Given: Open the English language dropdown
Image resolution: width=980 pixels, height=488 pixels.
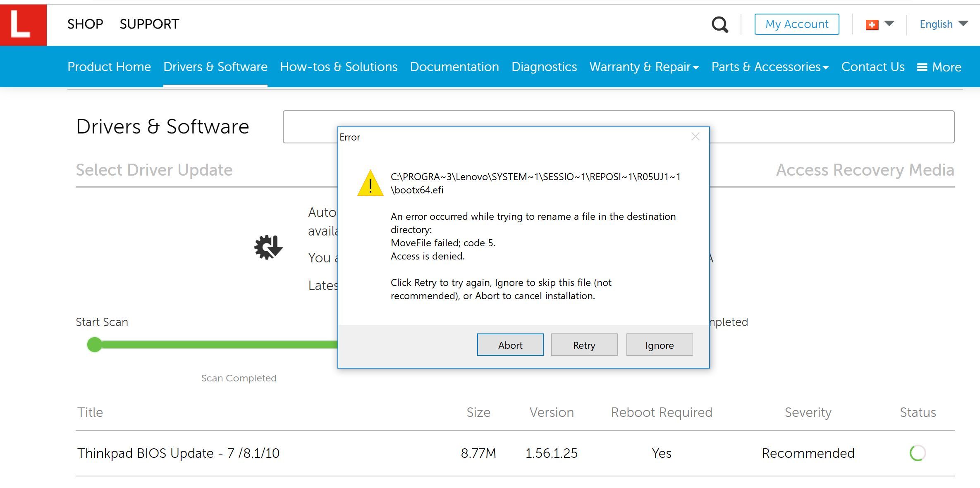Looking at the screenshot, I should coord(944,24).
